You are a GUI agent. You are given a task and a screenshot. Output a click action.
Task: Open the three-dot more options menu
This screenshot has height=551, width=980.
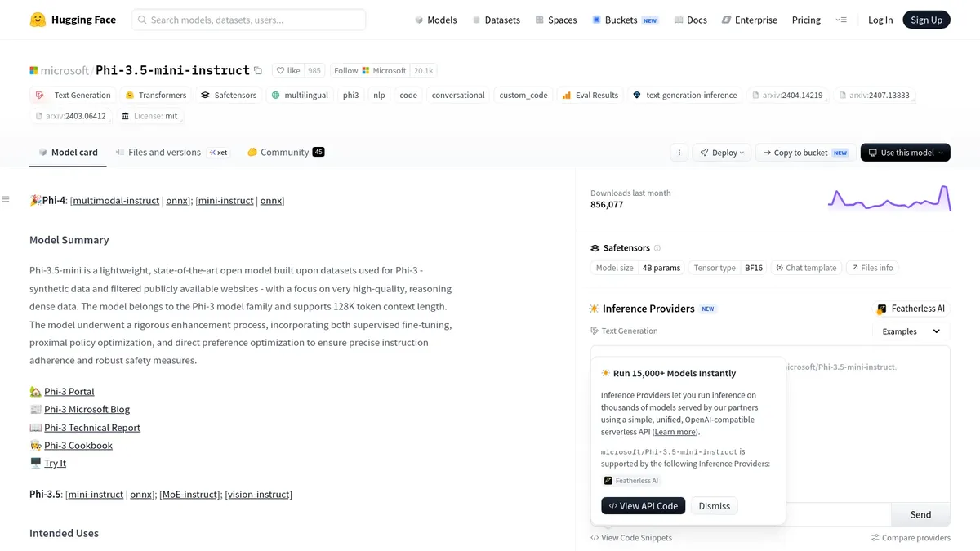coord(678,153)
